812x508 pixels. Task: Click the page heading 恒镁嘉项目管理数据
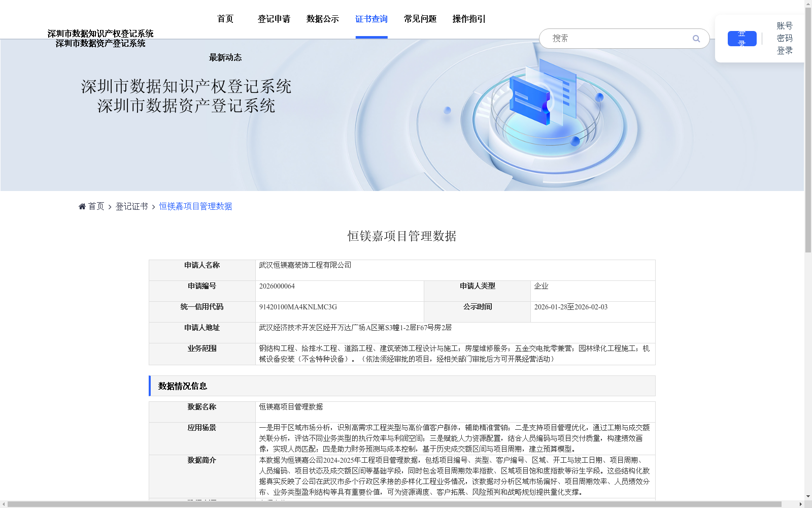pos(402,236)
